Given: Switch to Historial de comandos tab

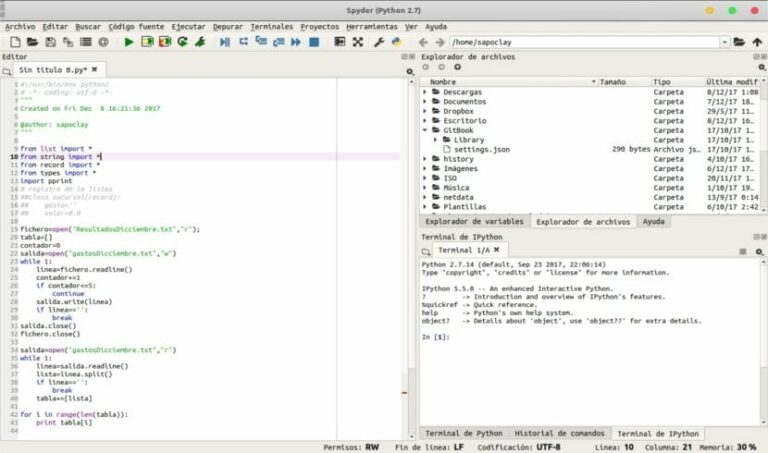Looking at the screenshot, I should coord(559,433).
